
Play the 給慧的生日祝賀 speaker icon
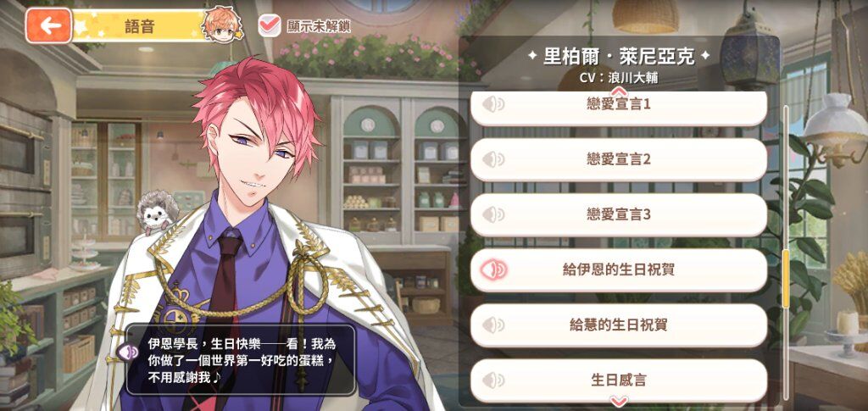493,325
